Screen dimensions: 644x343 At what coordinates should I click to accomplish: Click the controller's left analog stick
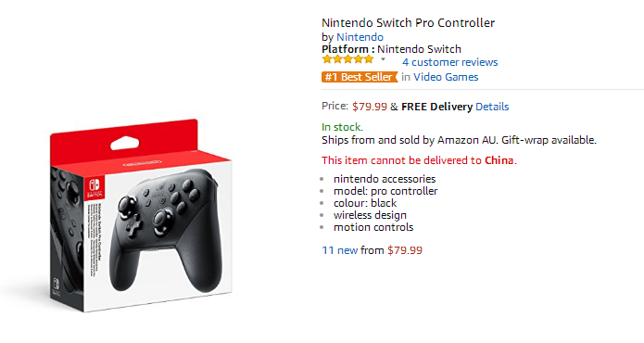127,205
